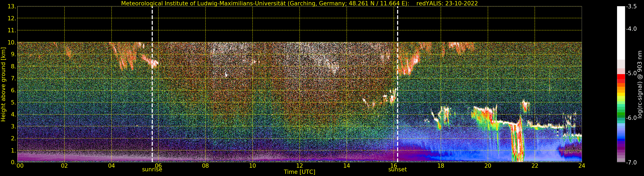
Task: Click the '3.' height axis tick label
Action: (13, 126)
